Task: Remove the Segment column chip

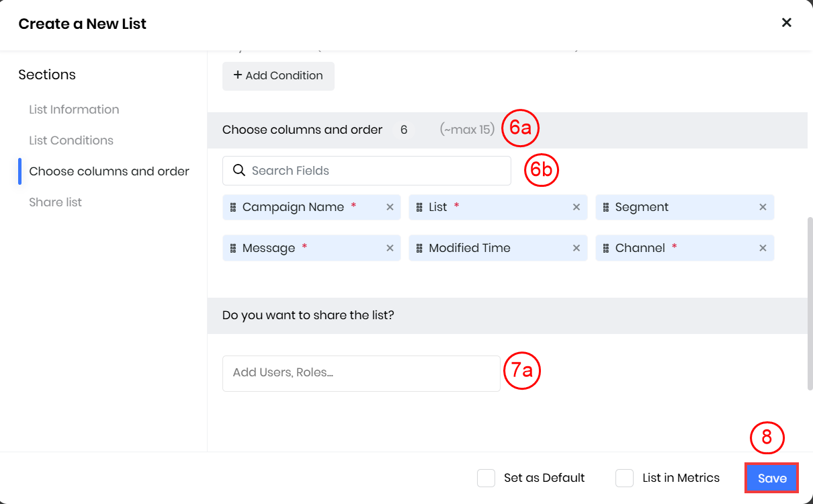Action: click(763, 208)
